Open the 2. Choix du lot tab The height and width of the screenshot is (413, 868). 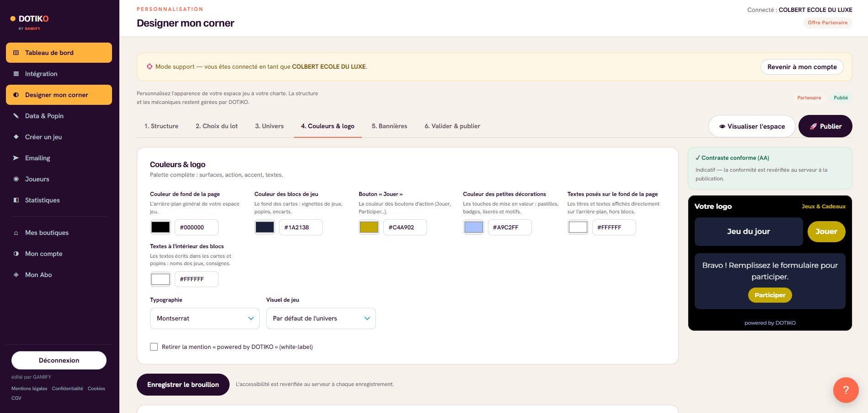pyautogui.click(x=217, y=126)
